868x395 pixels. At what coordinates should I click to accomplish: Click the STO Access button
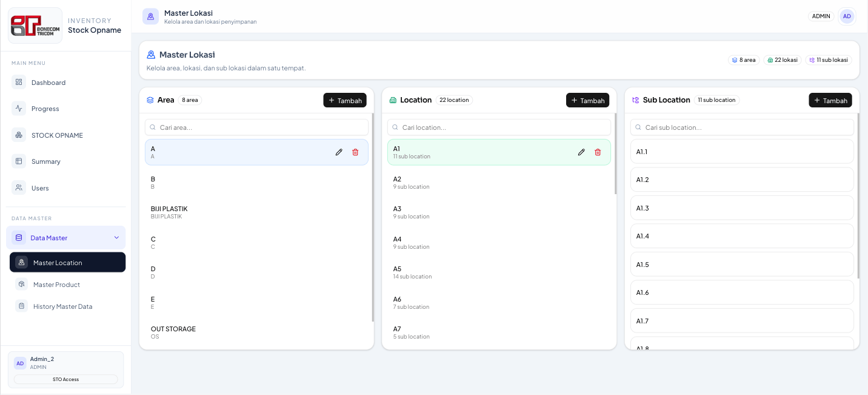click(x=65, y=379)
